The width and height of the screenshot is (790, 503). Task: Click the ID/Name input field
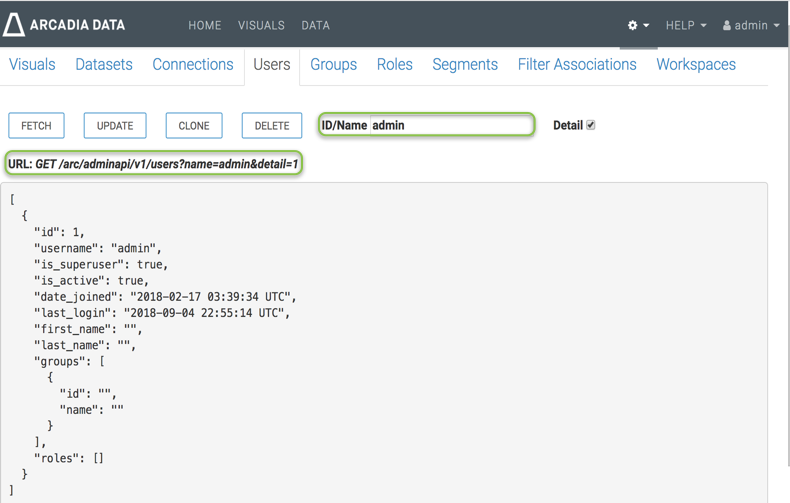pos(450,125)
